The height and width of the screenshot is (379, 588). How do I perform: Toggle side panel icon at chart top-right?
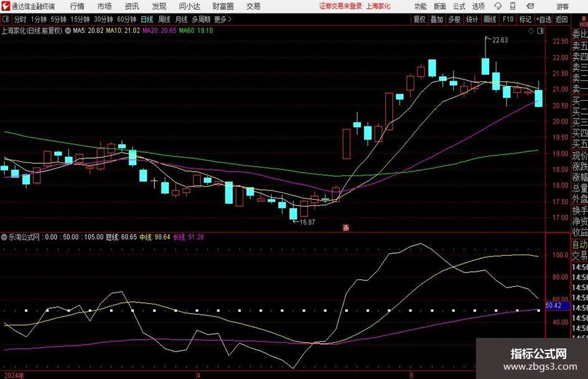tap(540, 31)
